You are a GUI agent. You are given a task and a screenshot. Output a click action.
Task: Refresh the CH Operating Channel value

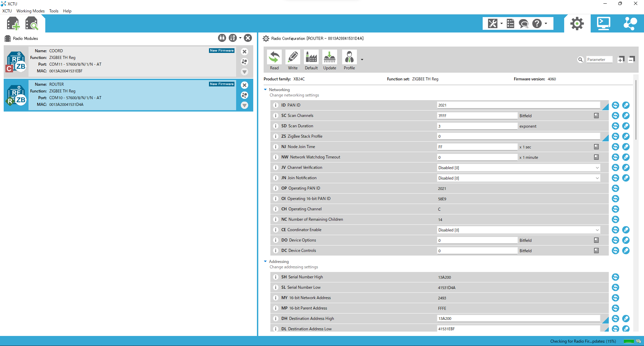click(615, 209)
